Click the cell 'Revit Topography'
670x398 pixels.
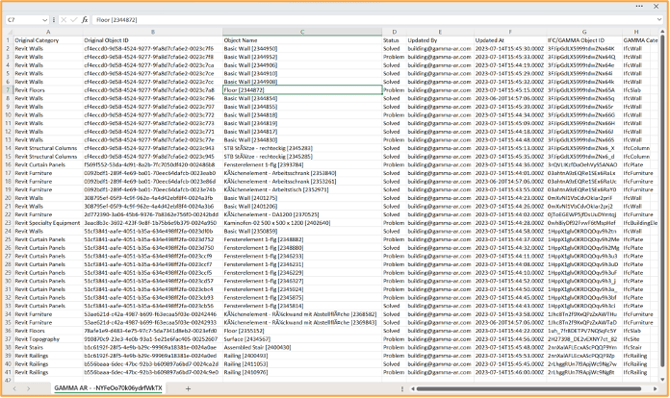pos(48,339)
